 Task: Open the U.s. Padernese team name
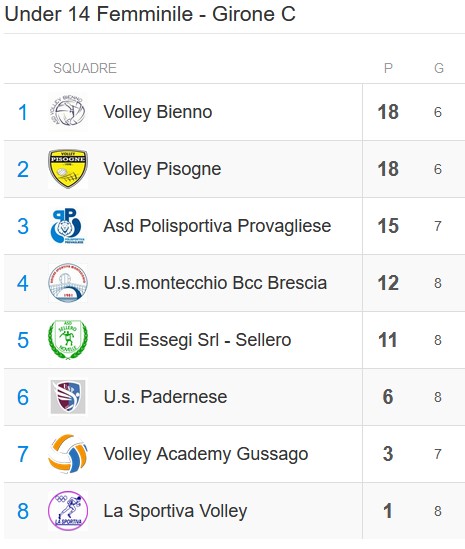165,397
